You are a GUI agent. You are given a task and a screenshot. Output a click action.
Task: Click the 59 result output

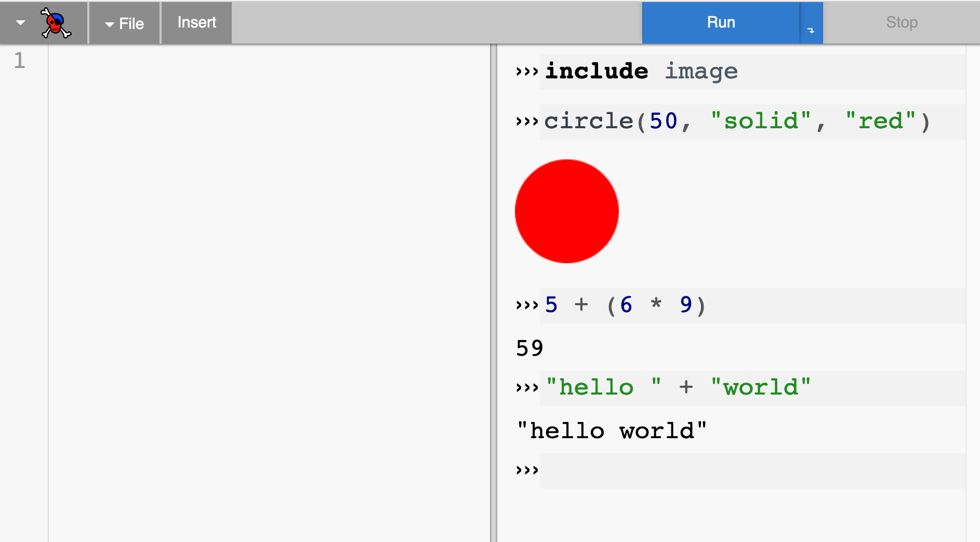tap(529, 348)
